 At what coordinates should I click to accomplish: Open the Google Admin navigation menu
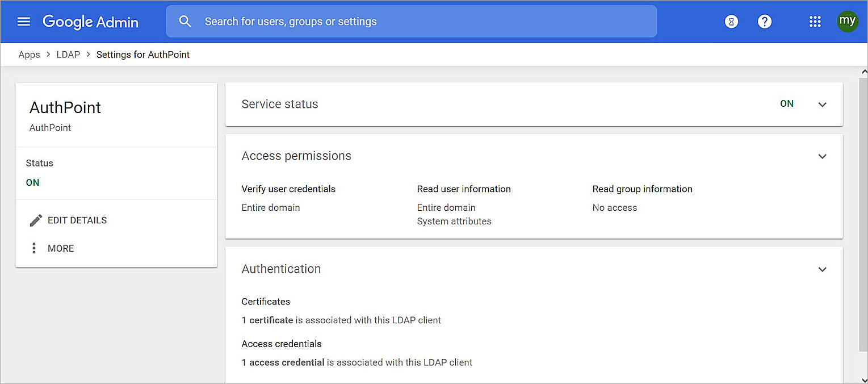pyautogui.click(x=23, y=21)
